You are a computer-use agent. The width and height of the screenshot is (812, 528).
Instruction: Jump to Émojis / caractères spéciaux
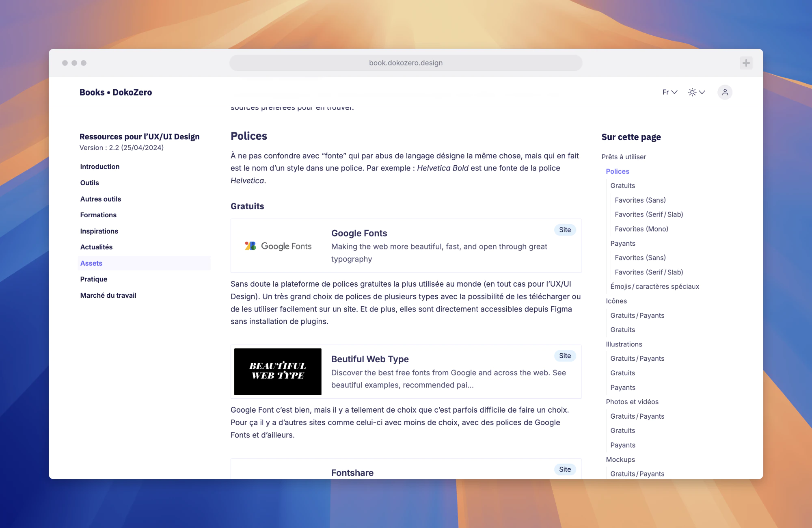coord(655,286)
